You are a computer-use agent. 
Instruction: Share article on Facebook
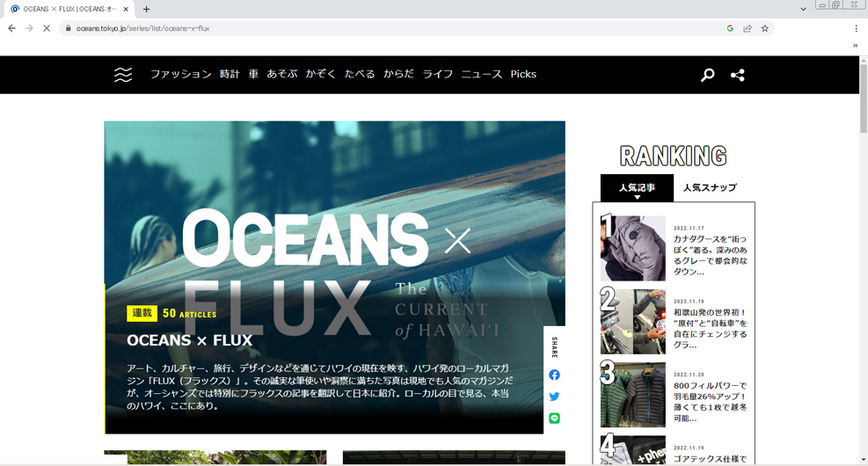[x=554, y=375]
